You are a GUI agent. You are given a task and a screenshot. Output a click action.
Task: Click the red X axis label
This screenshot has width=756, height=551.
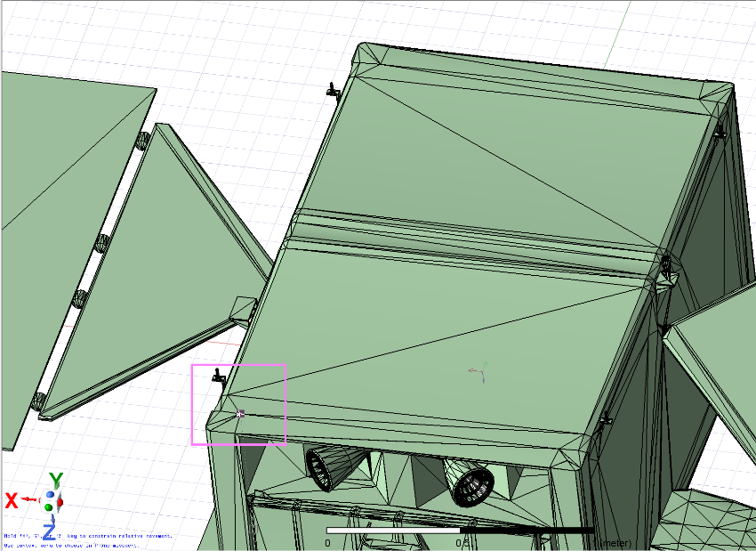[11, 499]
